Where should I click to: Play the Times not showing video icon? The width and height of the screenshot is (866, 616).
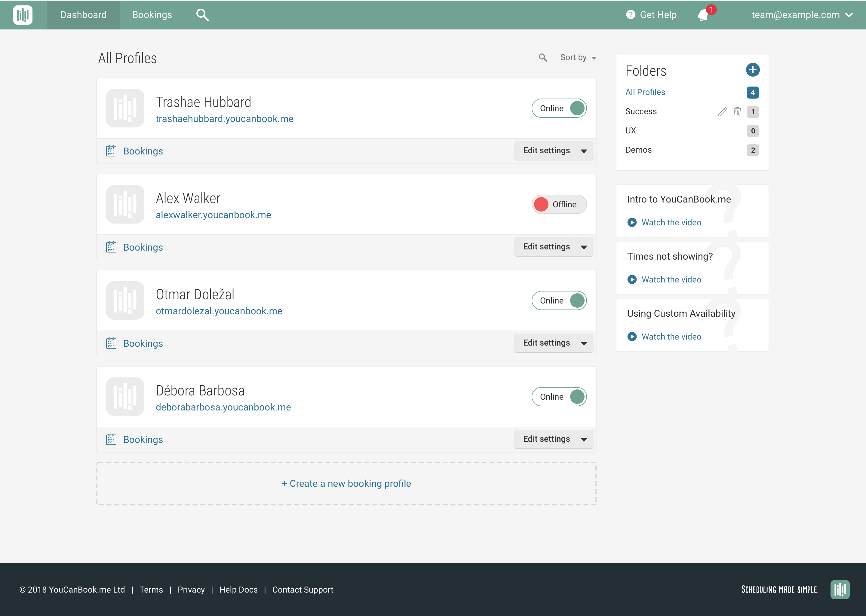click(x=632, y=279)
